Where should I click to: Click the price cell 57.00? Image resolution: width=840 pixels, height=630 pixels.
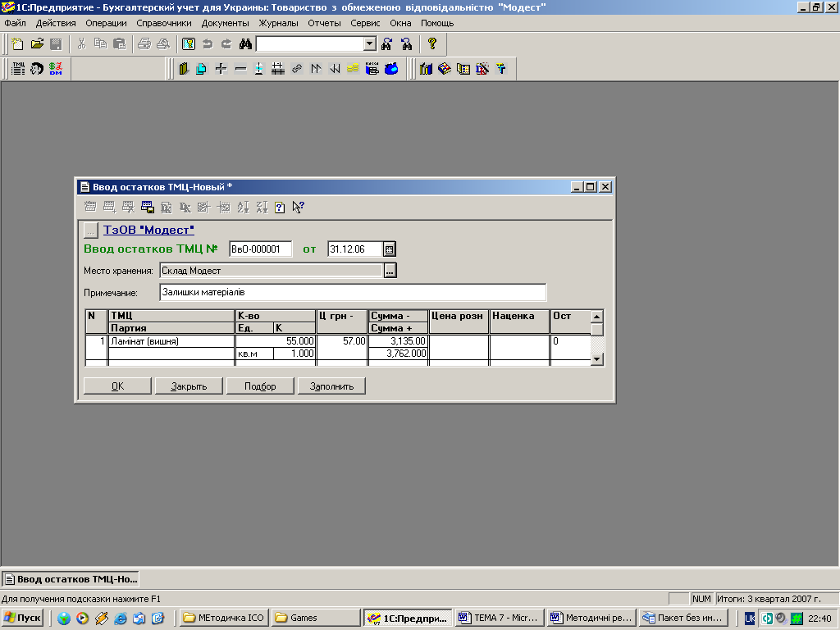point(342,341)
